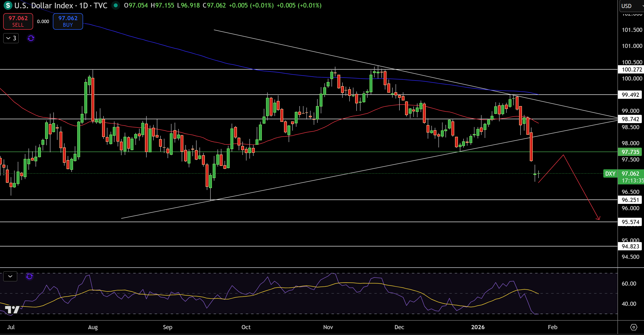Click the purple sync icon beside the 3

tap(31, 38)
